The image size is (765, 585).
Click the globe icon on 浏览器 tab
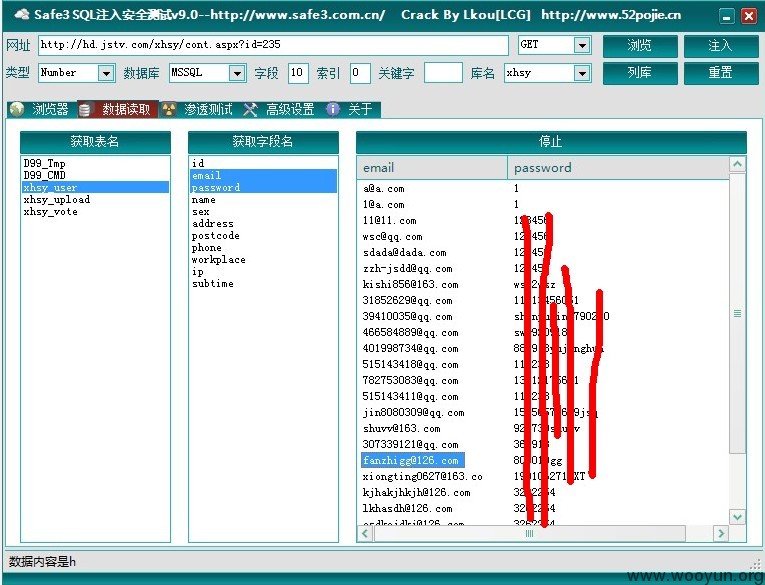[17, 109]
